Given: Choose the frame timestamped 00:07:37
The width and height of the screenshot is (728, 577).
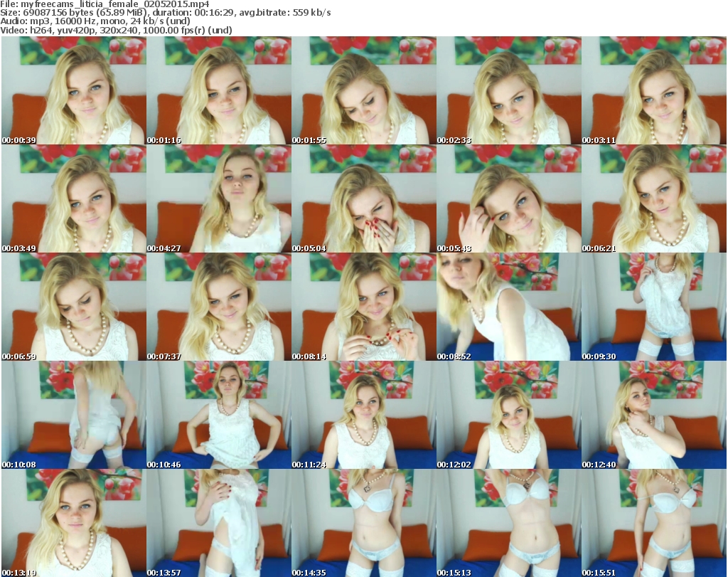Looking at the screenshot, I should [x=219, y=307].
